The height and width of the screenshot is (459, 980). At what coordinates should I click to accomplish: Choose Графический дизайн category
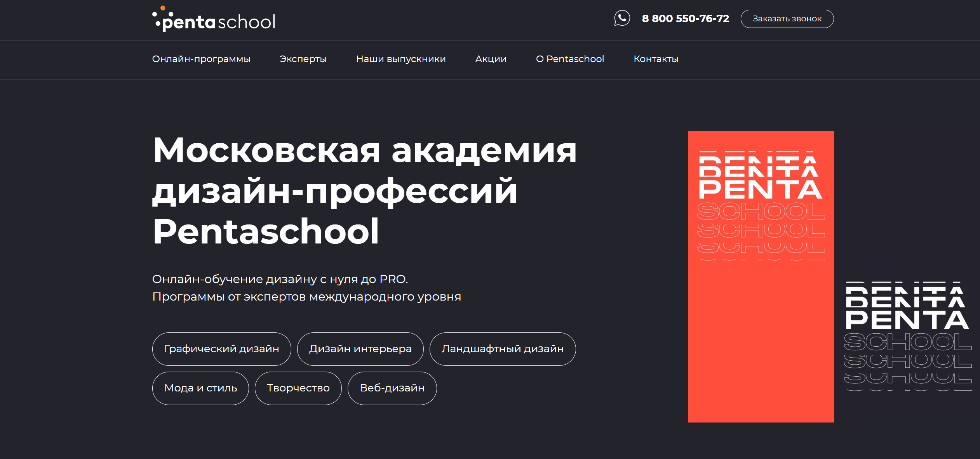[221, 349]
